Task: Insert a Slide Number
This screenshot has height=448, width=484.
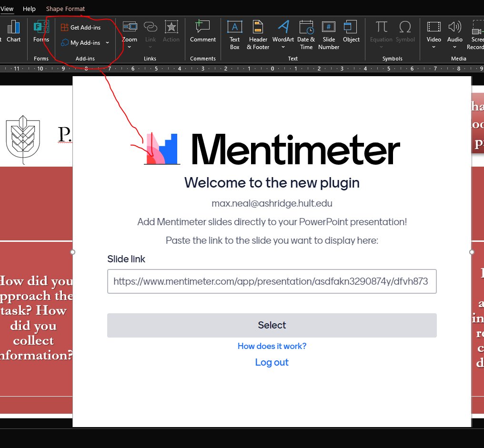Action: pos(329,35)
